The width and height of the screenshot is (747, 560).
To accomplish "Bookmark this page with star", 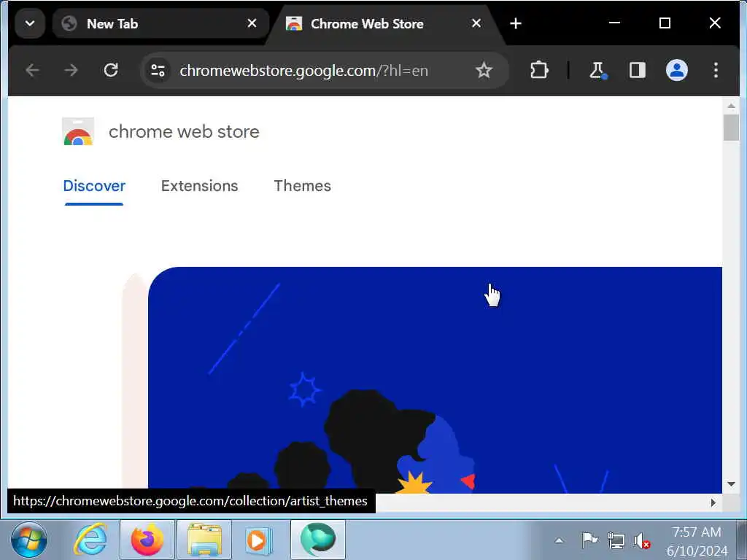I will (x=484, y=71).
